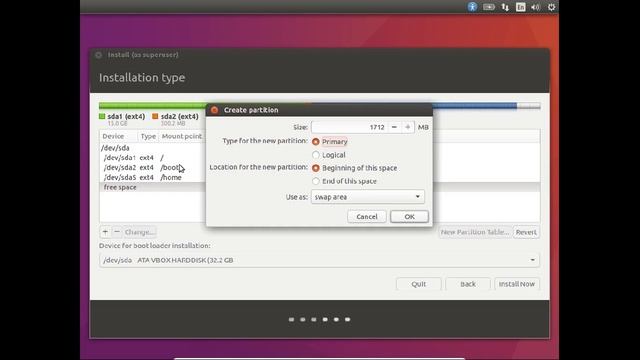The image size is (640, 360).
Task: Click the blue segment of partition bar
Action: click(474, 106)
